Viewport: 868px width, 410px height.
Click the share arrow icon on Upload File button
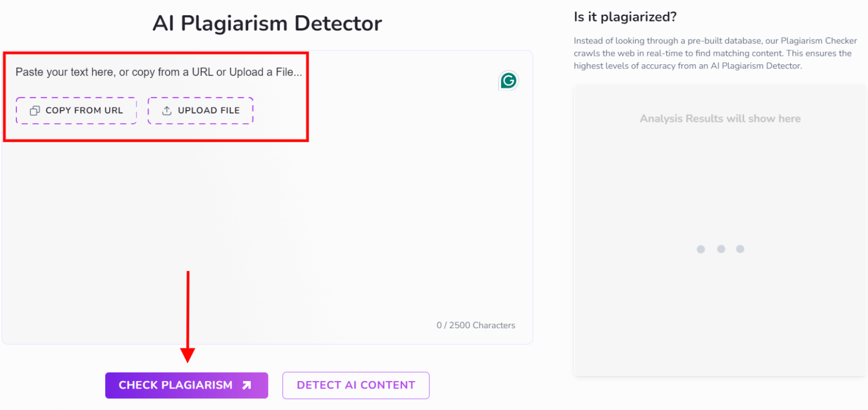(167, 110)
